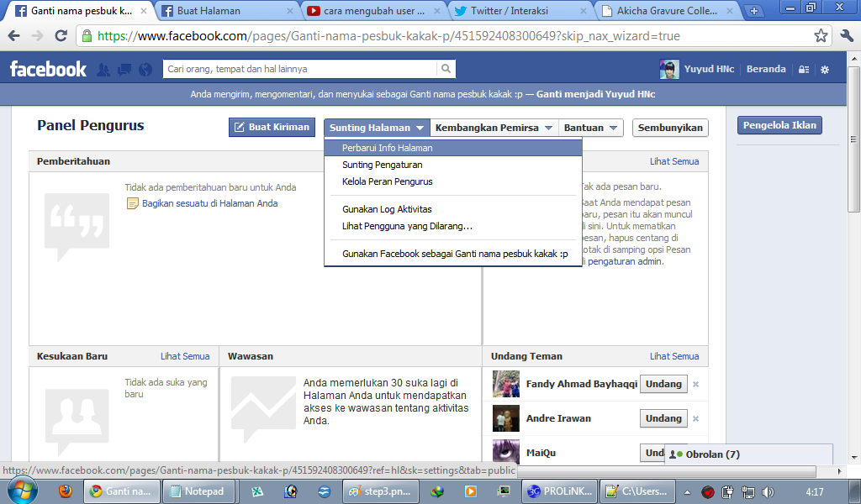The width and height of the screenshot is (861, 504).
Task: Click the search magnifier button
Action: (446, 69)
